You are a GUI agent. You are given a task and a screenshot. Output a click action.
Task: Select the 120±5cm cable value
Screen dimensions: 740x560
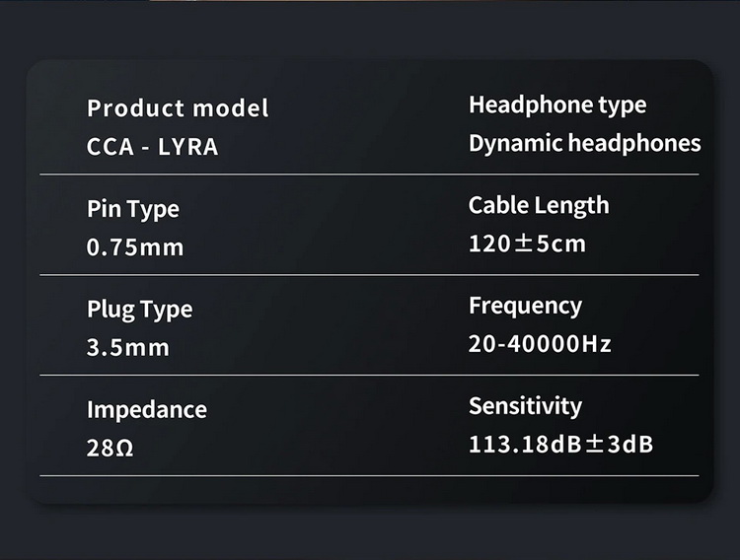pos(527,244)
